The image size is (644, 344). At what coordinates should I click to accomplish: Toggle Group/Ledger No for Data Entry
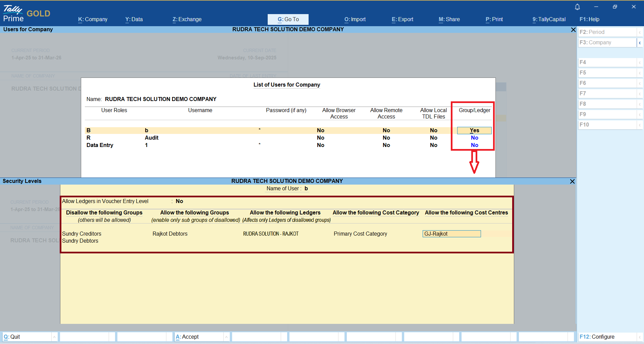point(474,145)
